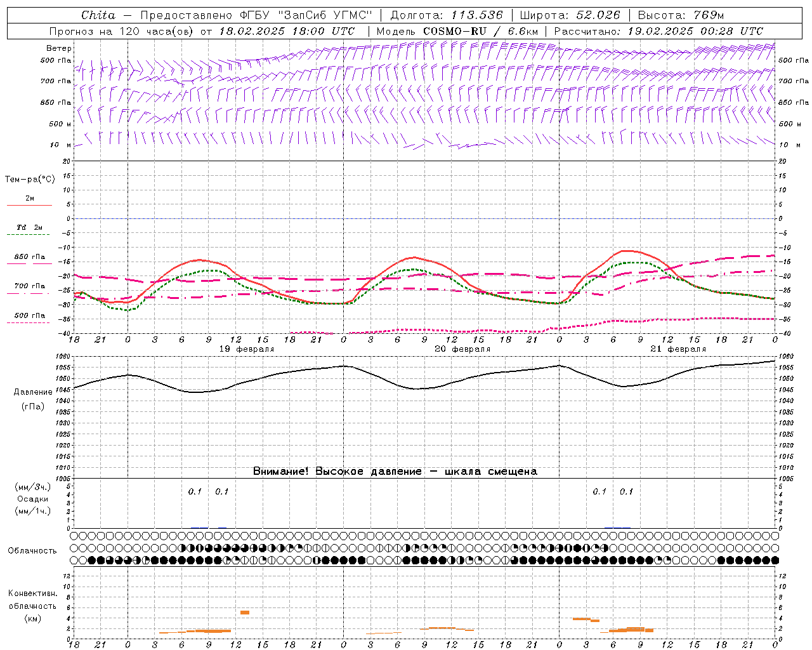
Task: Click the text Предоставлено ФГБУ "ЗапСиб УГМС"
Action: [255, 15]
